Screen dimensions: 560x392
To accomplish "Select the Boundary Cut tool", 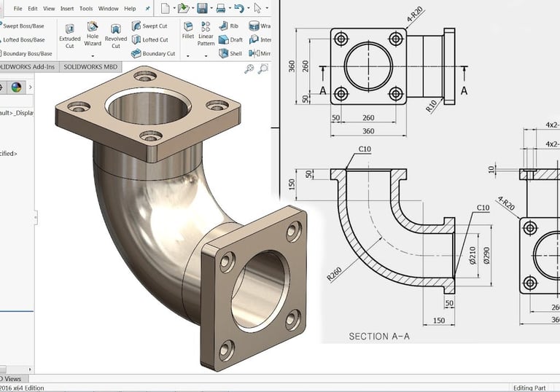I will 153,53.
